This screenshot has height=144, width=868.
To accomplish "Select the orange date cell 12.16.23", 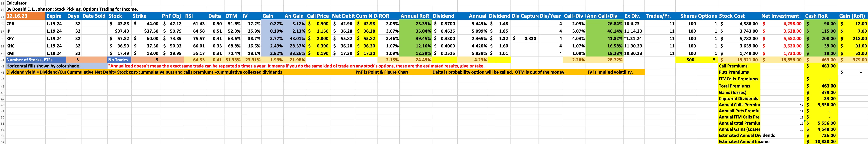I will pyautogui.click(x=26, y=16).
